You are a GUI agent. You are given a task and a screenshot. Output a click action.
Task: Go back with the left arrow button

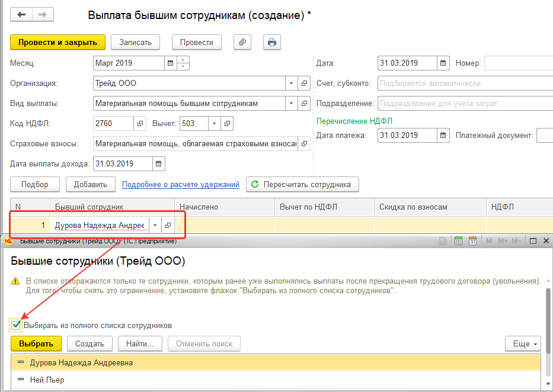pyautogui.click(x=21, y=14)
